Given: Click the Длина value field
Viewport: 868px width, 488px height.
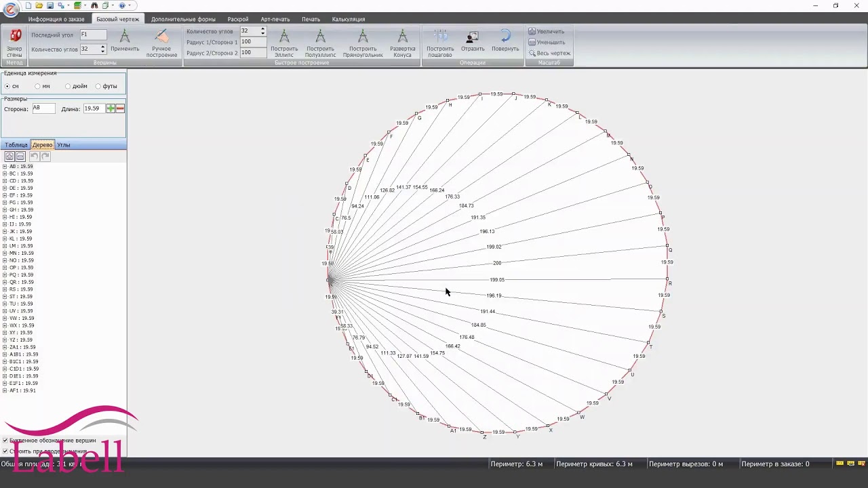Looking at the screenshot, I should click(x=94, y=108).
